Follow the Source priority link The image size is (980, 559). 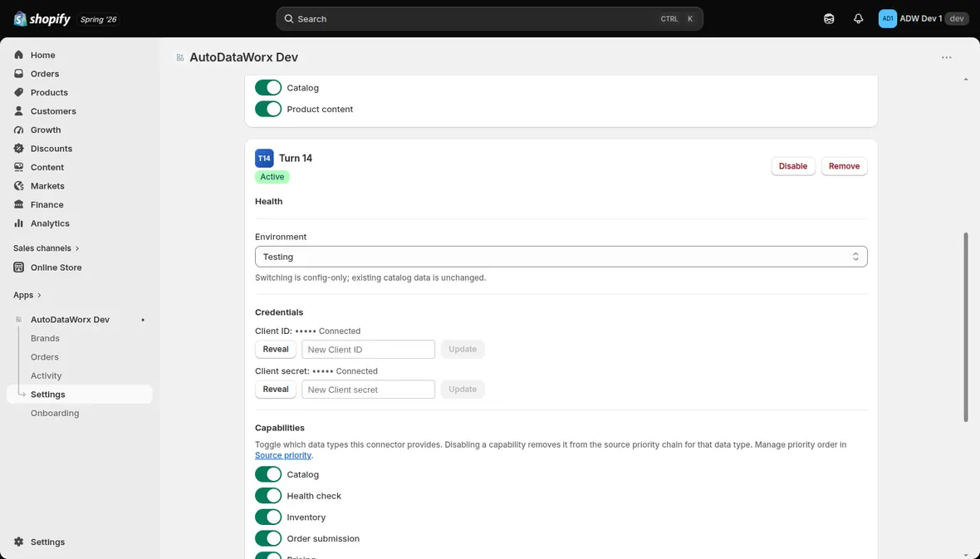[x=283, y=455]
